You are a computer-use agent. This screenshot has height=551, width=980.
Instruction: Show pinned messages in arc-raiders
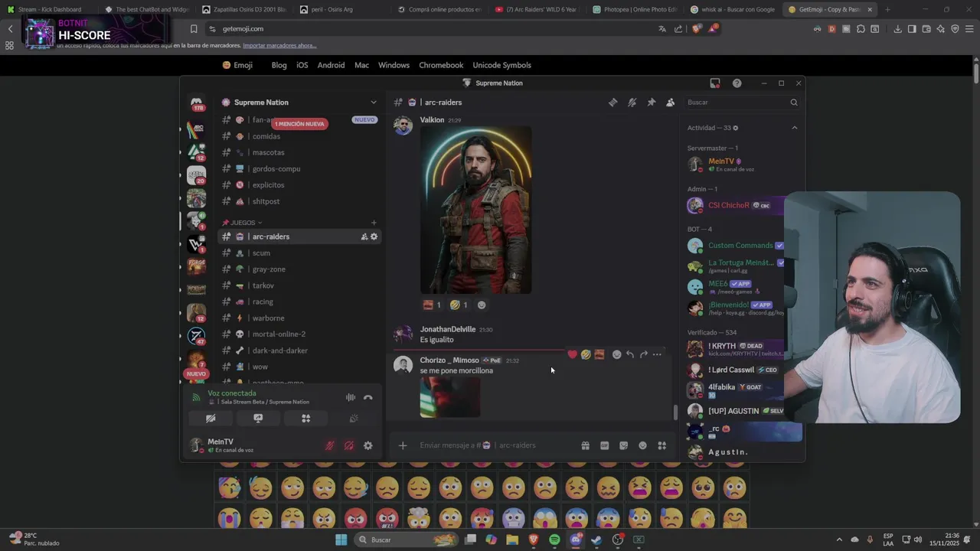[651, 103]
